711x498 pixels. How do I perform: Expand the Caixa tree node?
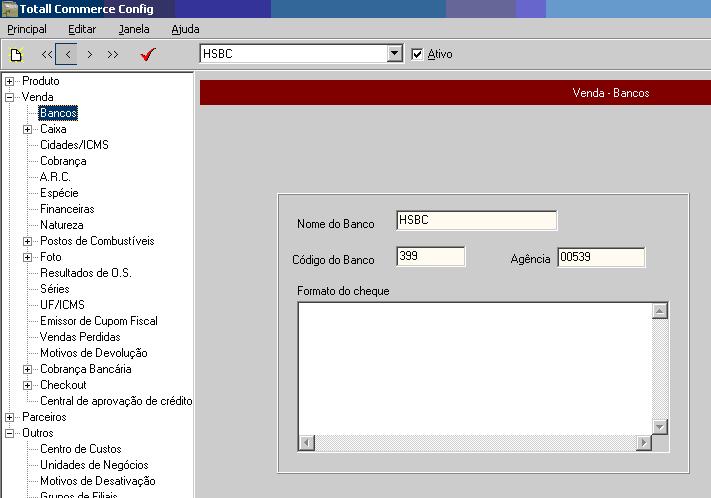[28, 129]
